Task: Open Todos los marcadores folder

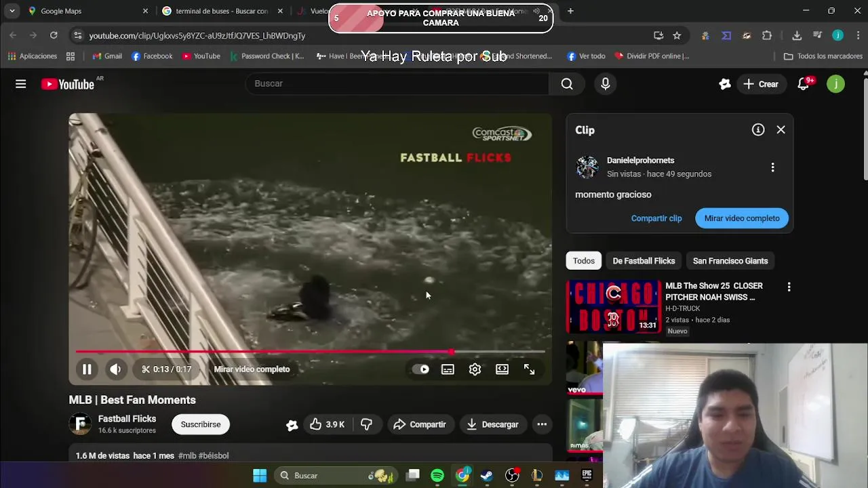Action: [x=823, y=56]
